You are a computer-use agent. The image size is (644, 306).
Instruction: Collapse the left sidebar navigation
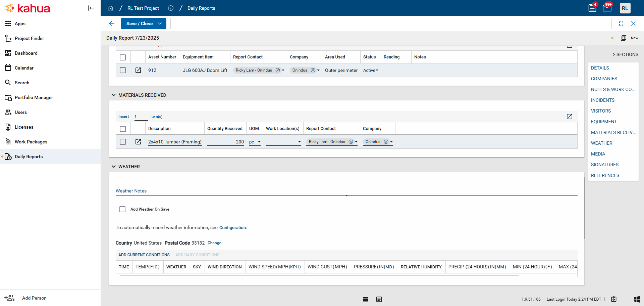point(91,8)
